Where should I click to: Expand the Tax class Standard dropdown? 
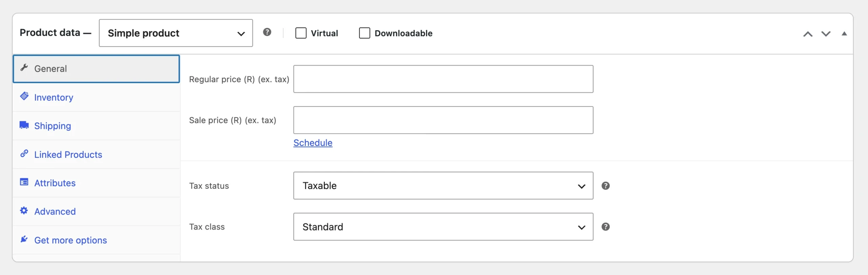point(443,227)
